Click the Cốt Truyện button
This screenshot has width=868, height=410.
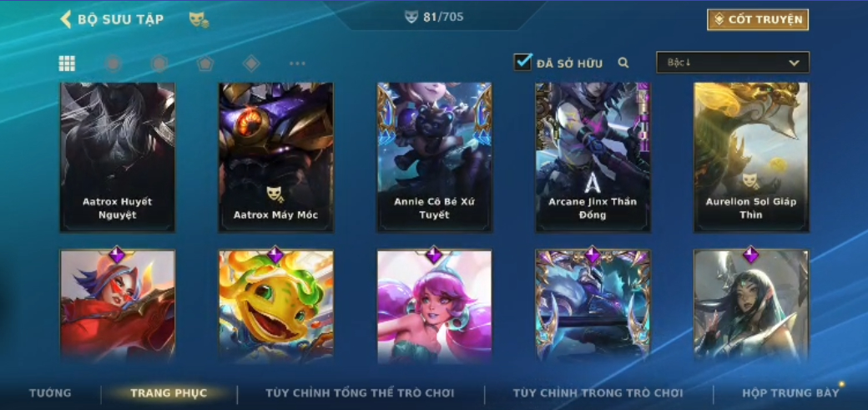pyautogui.click(x=758, y=20)
